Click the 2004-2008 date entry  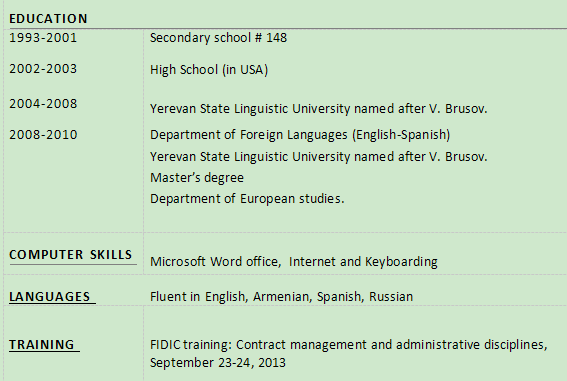43,104
